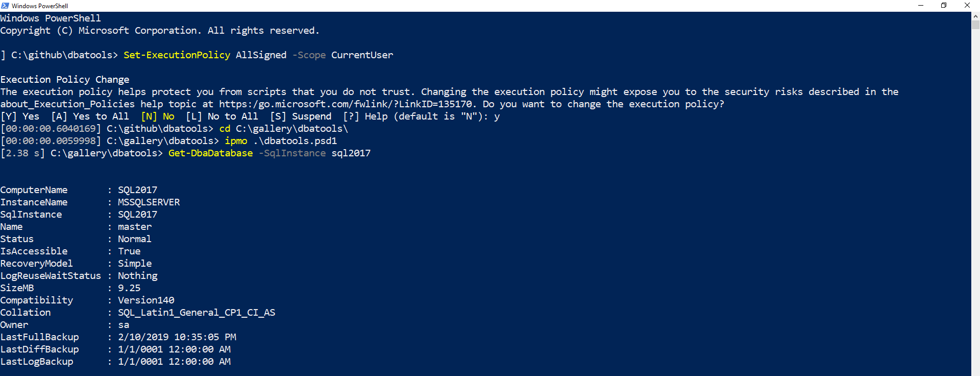This screenshot has width=980, height=376.
Task: Click the Execution Policy Change heading
Action: (x=64, y=79)
